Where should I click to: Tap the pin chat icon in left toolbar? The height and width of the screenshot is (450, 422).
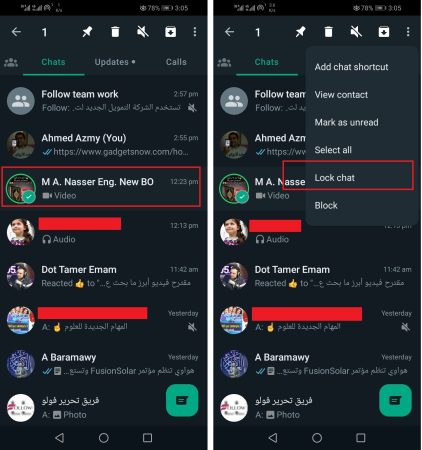pos(87,32)
